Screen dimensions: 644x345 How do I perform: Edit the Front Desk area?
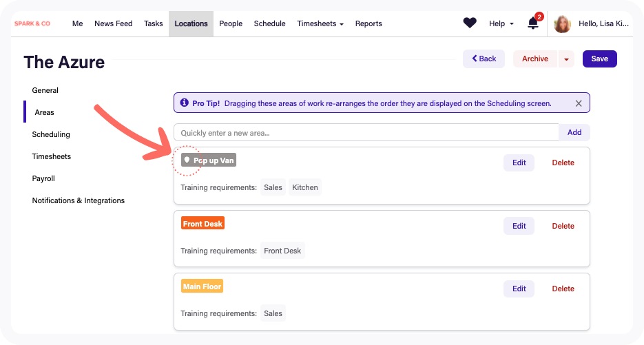pos(519,226)
